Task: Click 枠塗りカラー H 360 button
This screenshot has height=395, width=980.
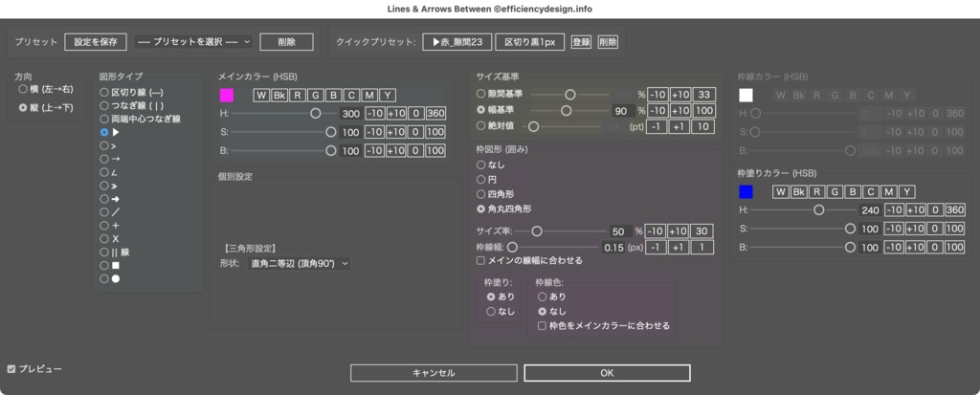Action: click(x=955, y=210)
